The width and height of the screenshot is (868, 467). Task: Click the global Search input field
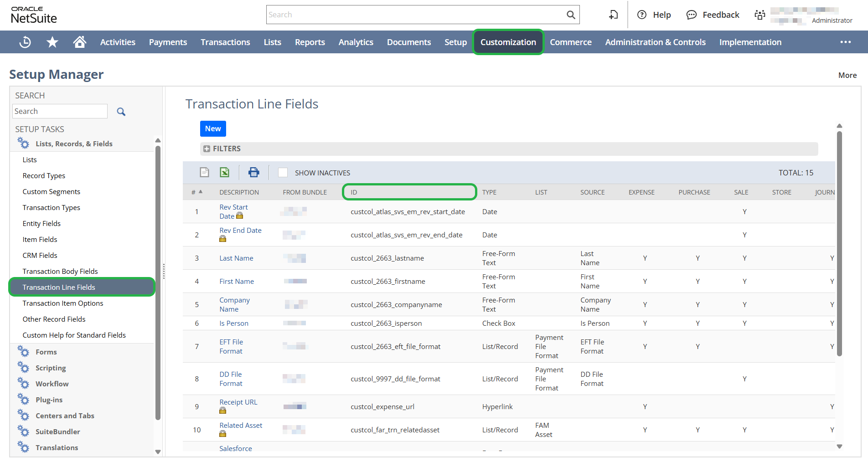(416, 15)
